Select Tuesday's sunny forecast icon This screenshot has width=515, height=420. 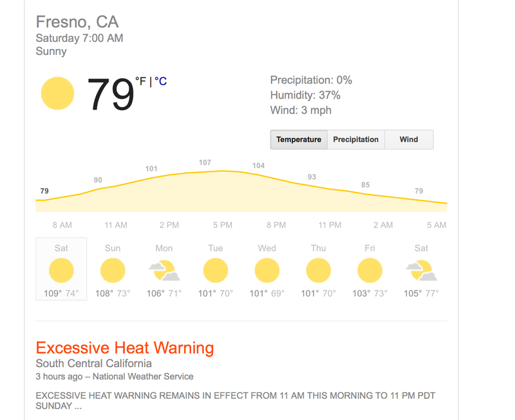coord(216,271)
